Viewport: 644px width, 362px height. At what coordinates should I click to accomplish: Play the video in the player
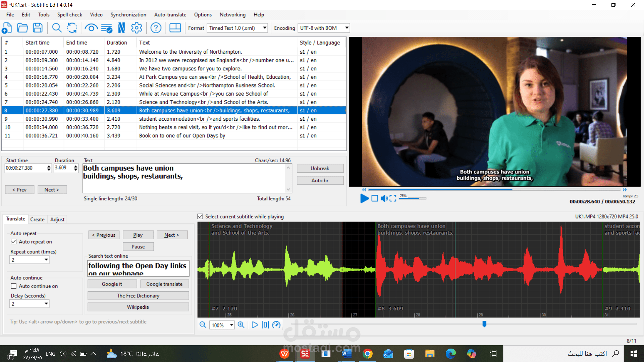pyautogui.click(x=364, y=198)
